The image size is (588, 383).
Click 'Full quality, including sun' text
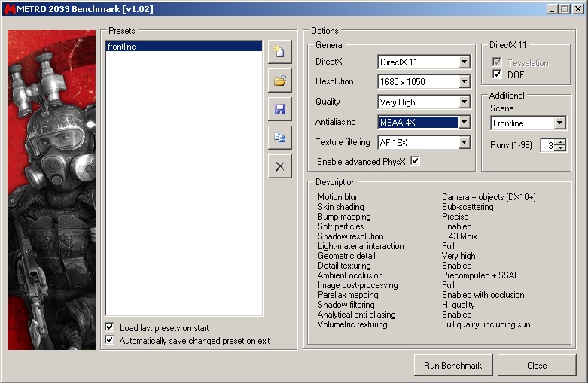(x=486, y=324)
